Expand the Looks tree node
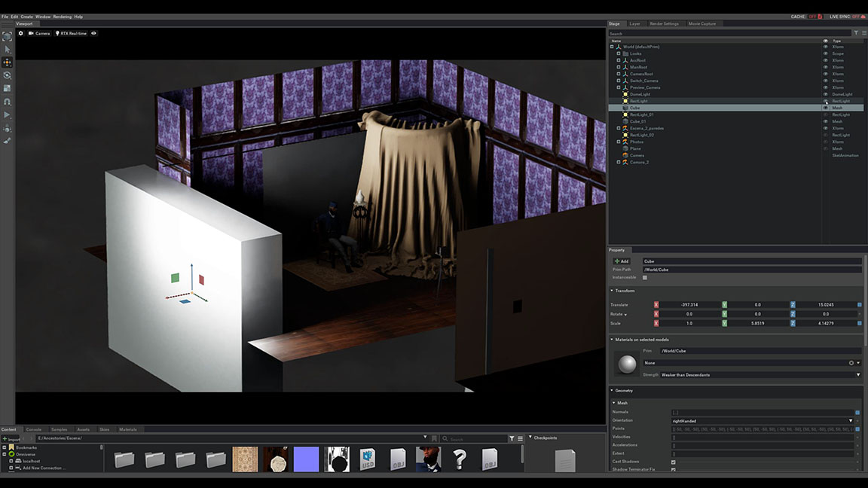The height and width of the screenshot is (488, 868). (619, 53)
